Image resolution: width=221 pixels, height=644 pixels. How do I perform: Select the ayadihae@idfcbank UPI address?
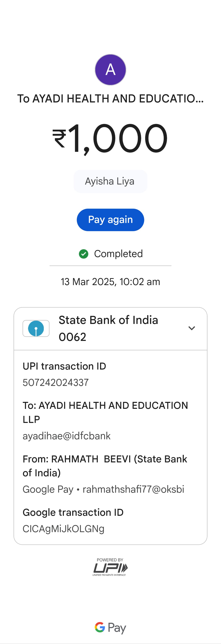pyautogui.click(x=67, y=436)
